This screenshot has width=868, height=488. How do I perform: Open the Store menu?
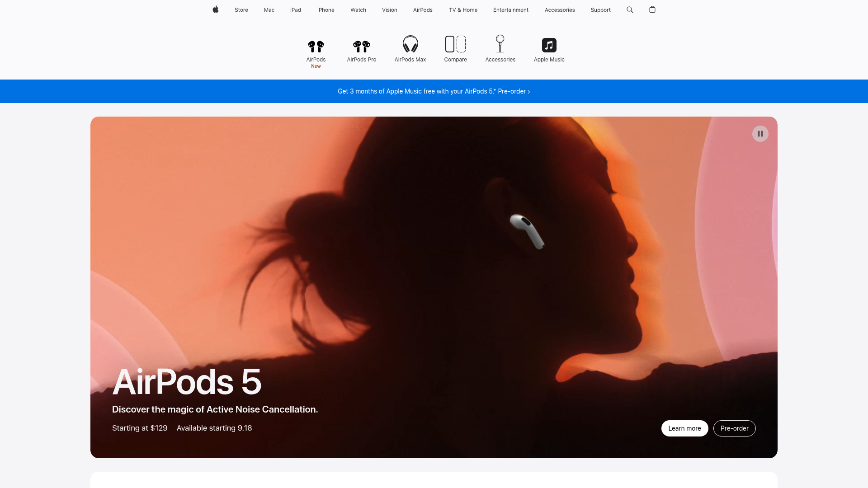click(241, 10)
